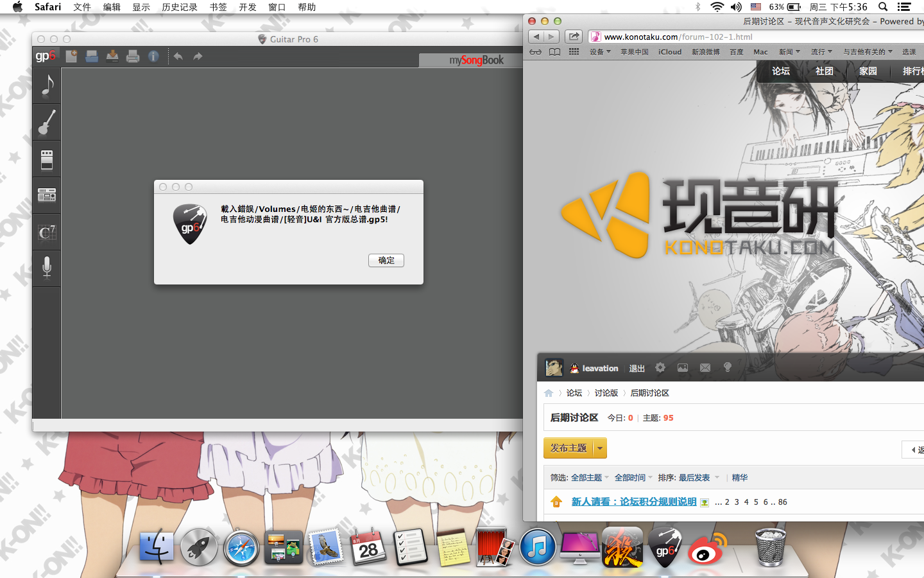This screenshot has width=924, height=578.
Task: Open the 新浪微博 bookmark
Action: click(706, 52)
